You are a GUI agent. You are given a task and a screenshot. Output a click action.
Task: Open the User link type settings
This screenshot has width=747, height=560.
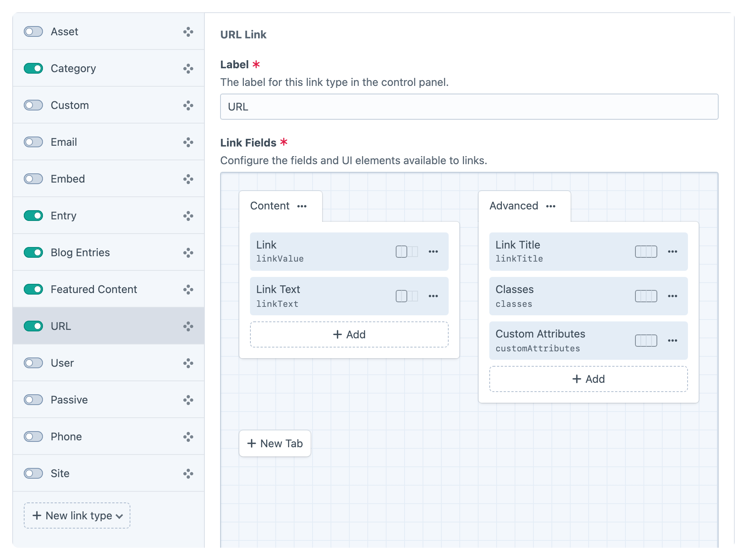point(109,363)
